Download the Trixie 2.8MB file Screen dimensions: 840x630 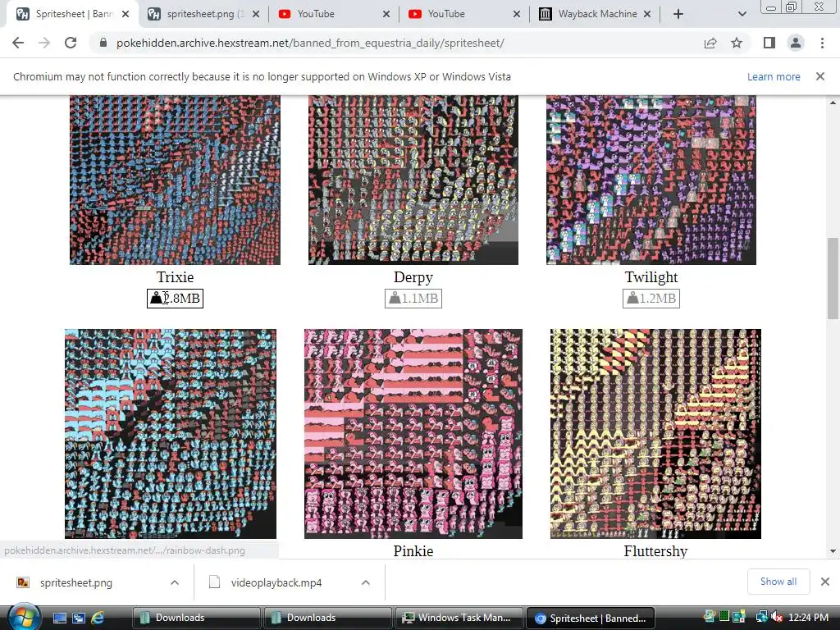[176, 299]
